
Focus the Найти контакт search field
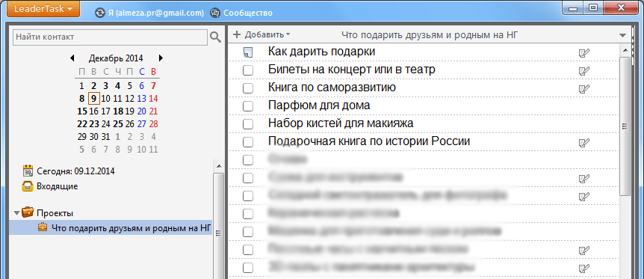coord(111,37)
